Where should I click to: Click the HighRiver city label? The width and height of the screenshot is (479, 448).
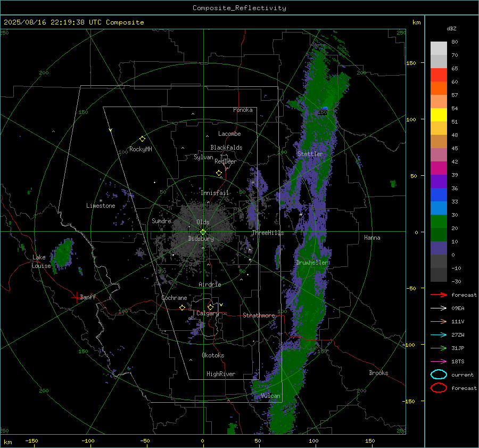pyautogui.click(x=221, y=374)
